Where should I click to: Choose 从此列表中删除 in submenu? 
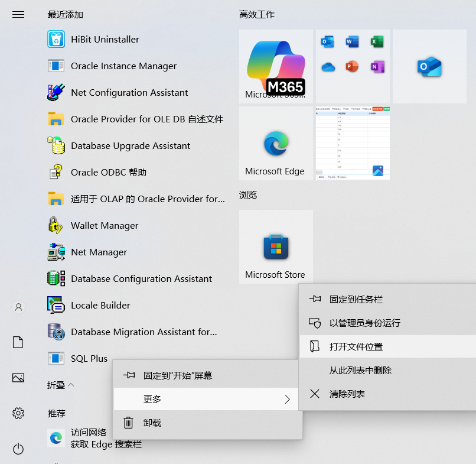click(387, 370)
